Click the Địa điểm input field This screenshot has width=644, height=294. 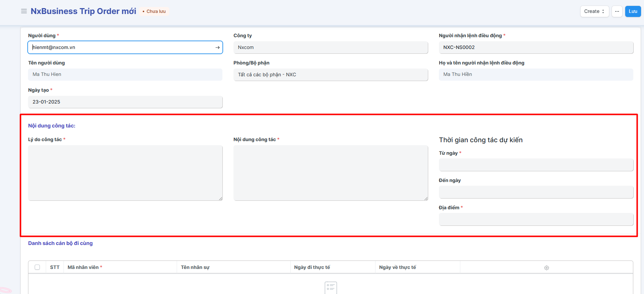(536, 220)
